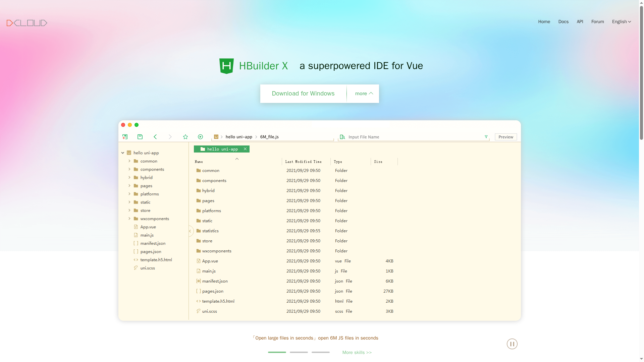644x362 pixels.
Task: Click the main.js icon in file list
Action: 199,271
